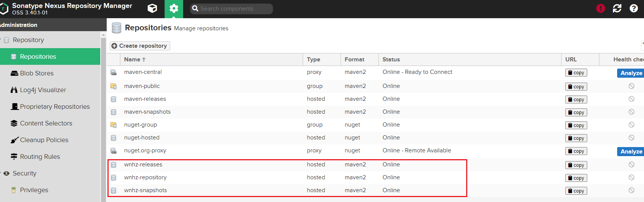Screen dimensions: 644x202
Task: Click the refresh icon in header
Action: 617,8
